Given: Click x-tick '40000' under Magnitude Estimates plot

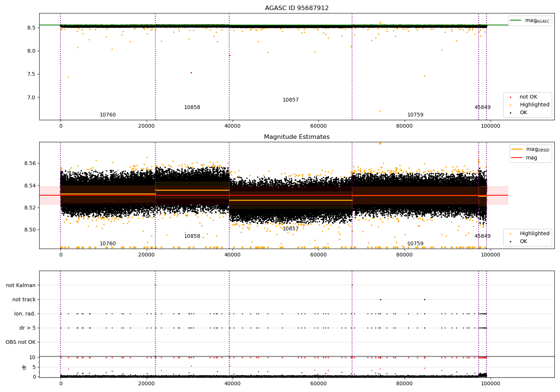Looking at the screenshot, I should 232,255.
